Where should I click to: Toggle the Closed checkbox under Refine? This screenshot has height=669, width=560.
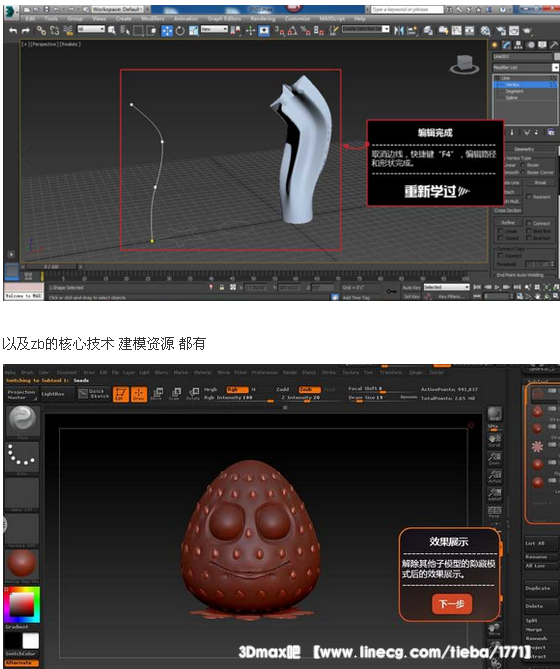501,238
